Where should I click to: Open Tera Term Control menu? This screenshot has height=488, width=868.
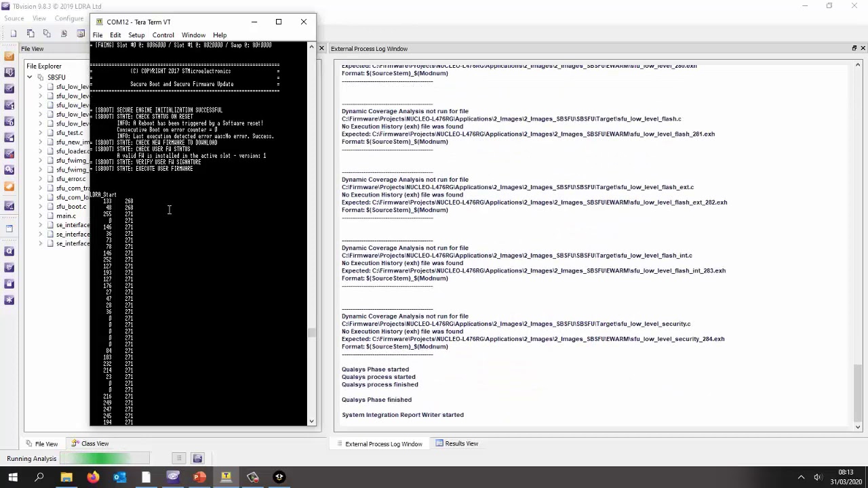click(x=163, y=35)
